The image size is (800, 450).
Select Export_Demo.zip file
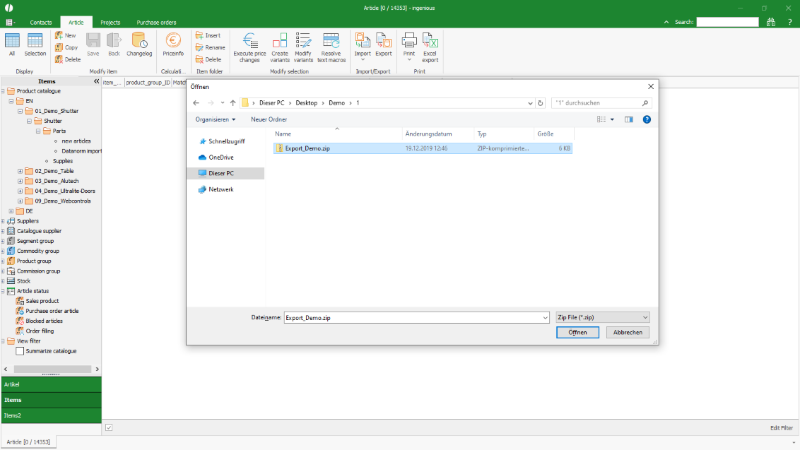tap(422, 148)
